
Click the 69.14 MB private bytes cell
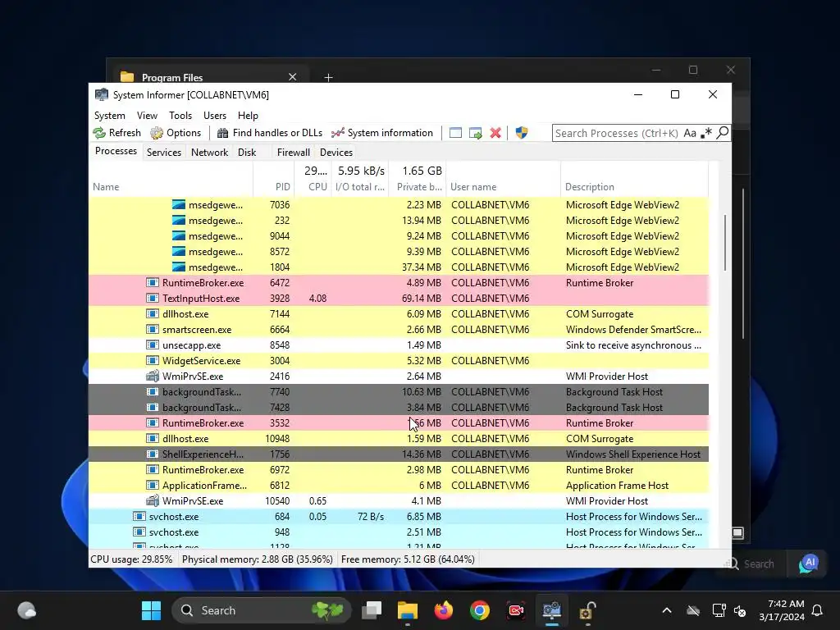[x=421, y=299]
